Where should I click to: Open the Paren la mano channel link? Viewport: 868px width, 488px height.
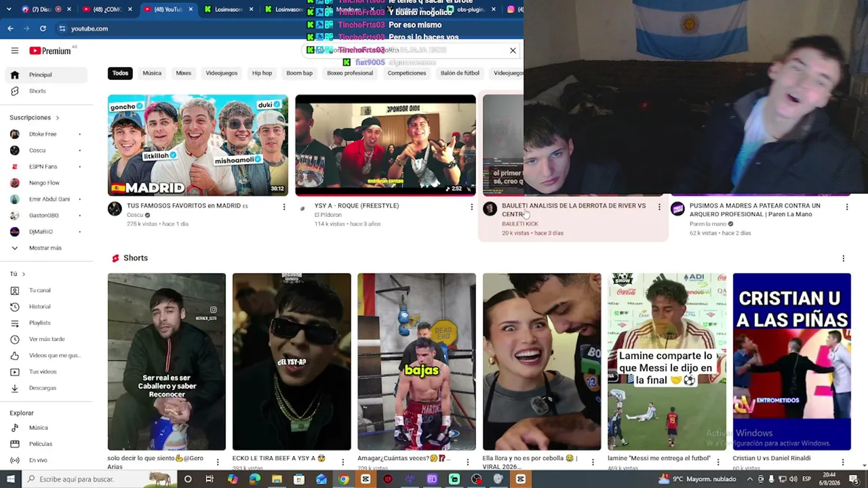[x=708, y=224]
